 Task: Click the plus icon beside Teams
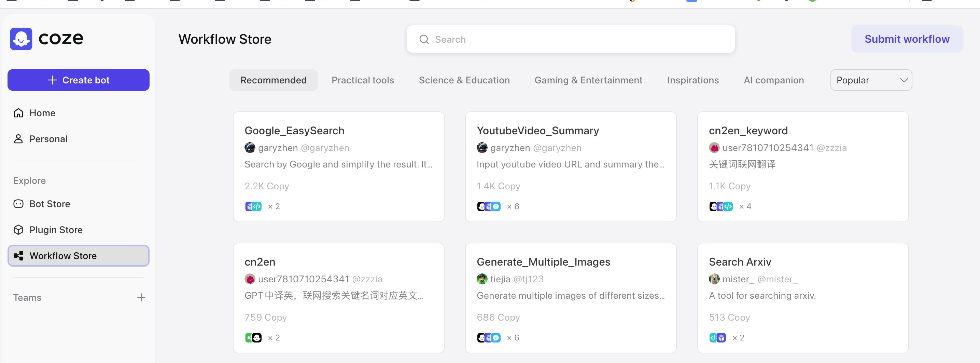point(141,297)
